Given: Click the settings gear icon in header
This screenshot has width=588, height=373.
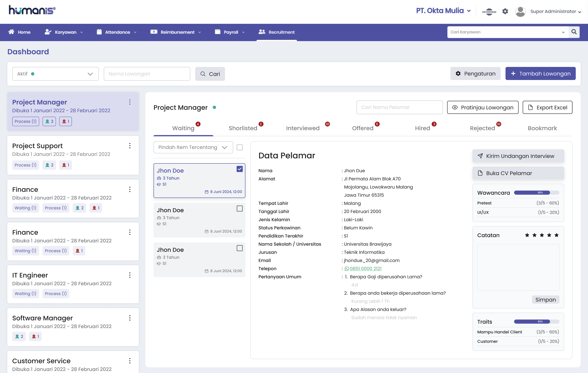Looking at the screenshot, I should tap(505, 11).
